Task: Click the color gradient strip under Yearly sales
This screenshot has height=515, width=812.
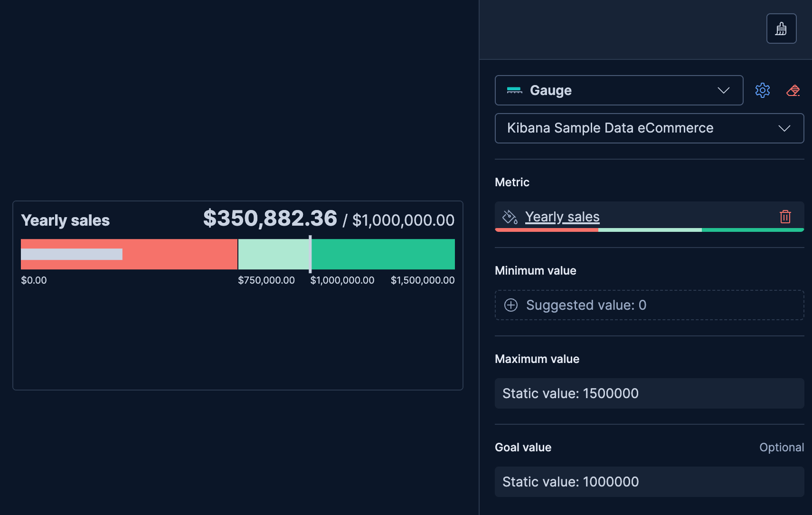Action: 649,229
